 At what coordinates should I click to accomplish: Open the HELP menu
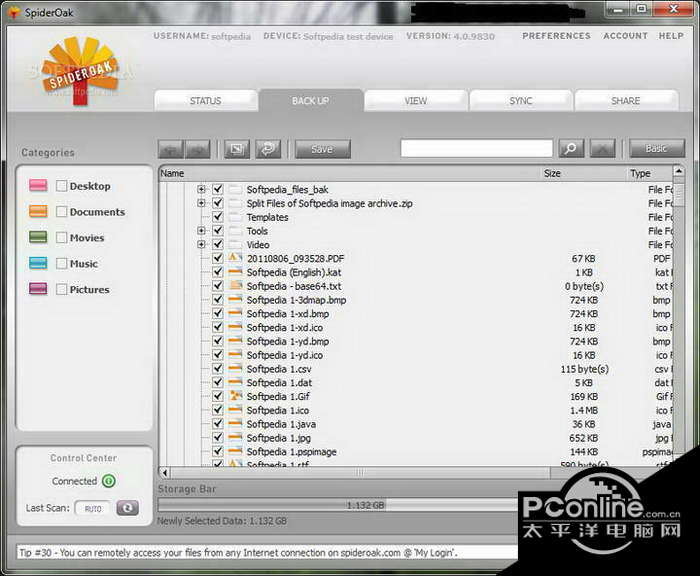[x=671, y=36]
